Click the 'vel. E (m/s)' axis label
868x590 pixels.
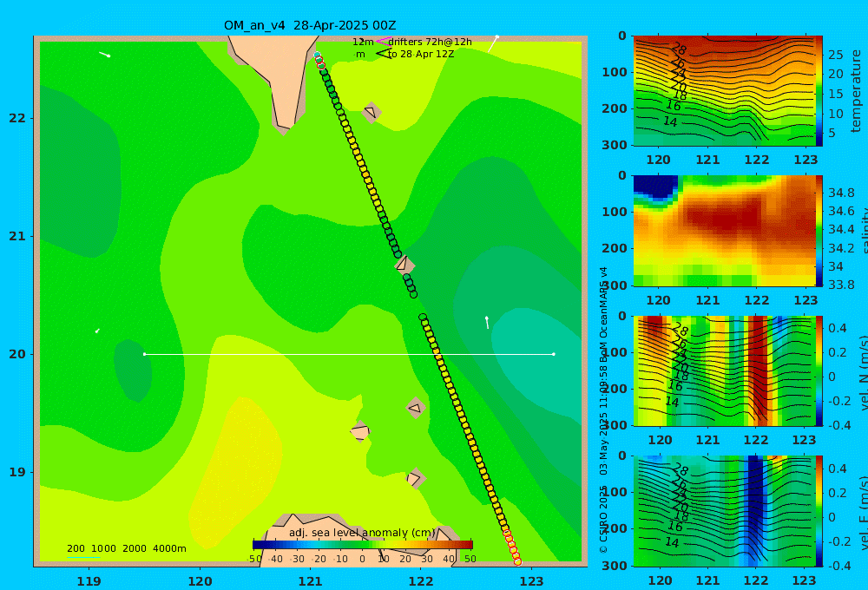pyautogui.click(x=863, y=512)
